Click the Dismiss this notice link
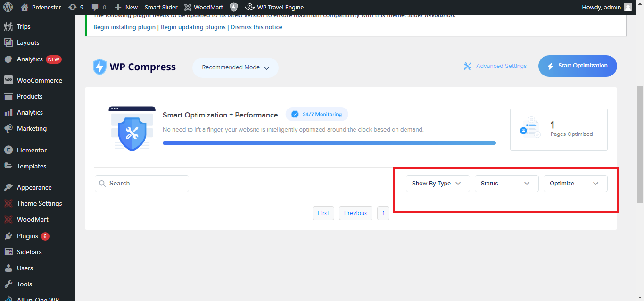The height and width of the screenshot is (301, 644). click(x=256, y=27)
